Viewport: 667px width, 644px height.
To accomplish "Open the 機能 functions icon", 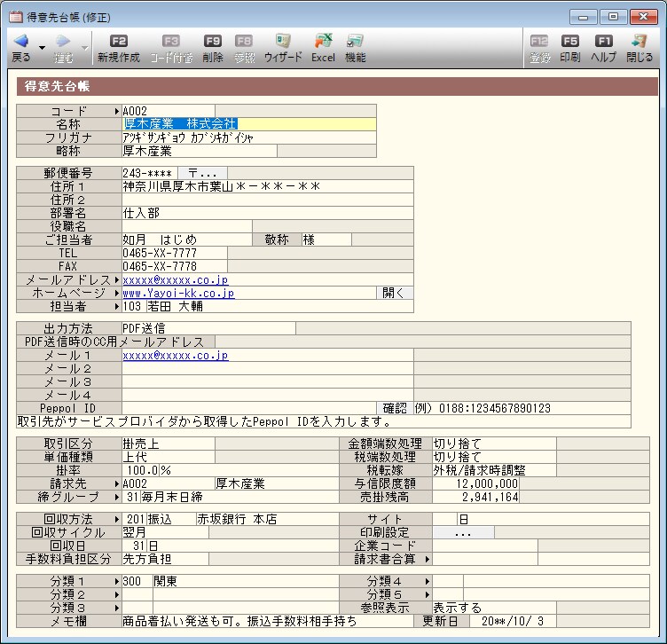I will pyautogui.click(x=355, y=41).
